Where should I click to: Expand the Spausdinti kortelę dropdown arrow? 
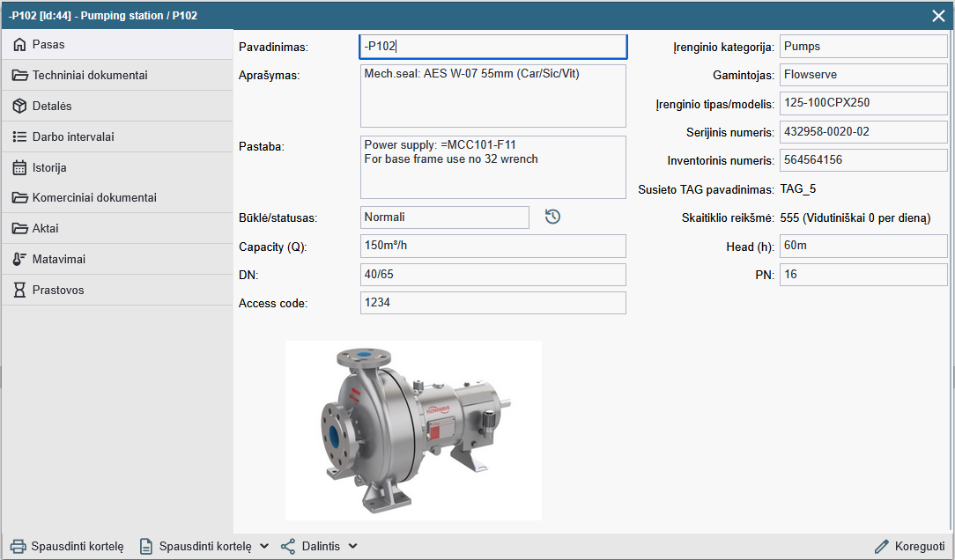tap(264, 547)
